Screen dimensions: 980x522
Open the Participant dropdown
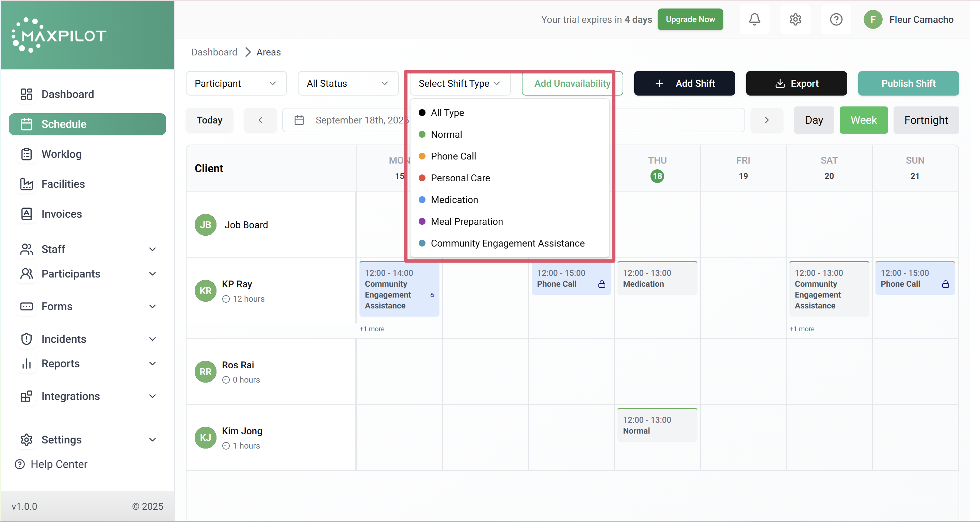pyautogui.click(x=236, y=83)
